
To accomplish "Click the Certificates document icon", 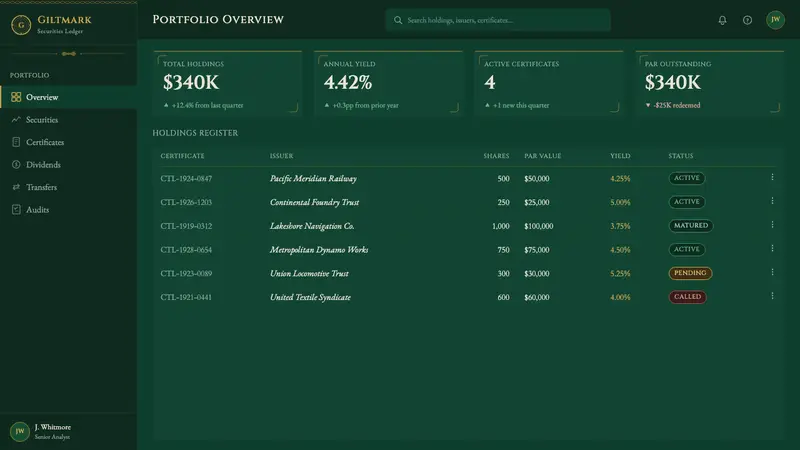I will (x=16, y=142).
